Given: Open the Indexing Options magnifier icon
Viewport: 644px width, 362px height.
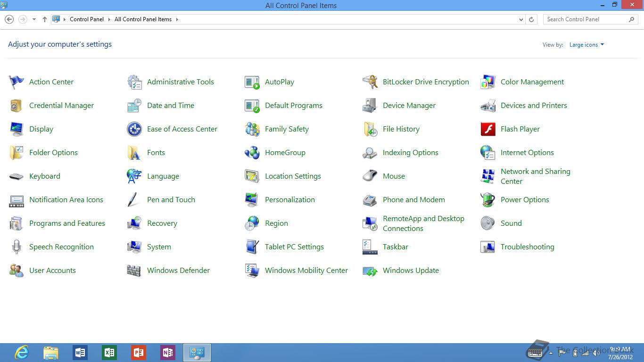Looking at the screenshot, I should pyautogui.click(x=370, y=153).
